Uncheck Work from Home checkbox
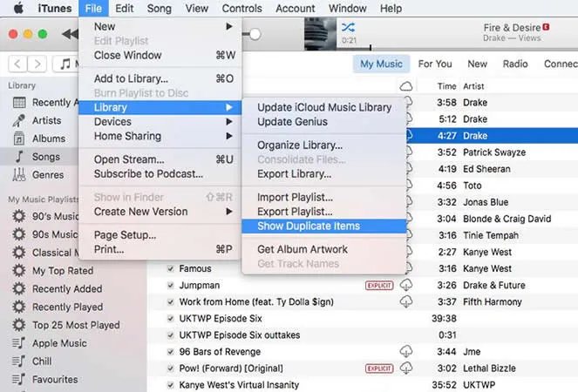578x392 pixels. click(170, 301)
